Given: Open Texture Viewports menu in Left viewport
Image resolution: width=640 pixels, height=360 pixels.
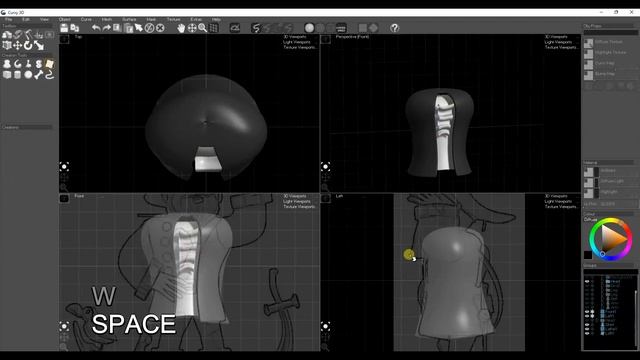Looking at the screenshot, I should pos(561,207).
